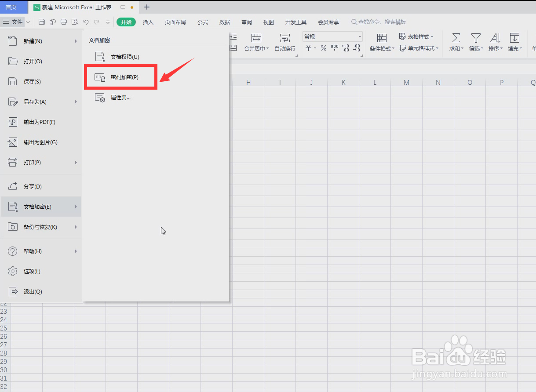
Task: Click the filter funnel icon
Action: pyautogui.click(x=476, y=38)
